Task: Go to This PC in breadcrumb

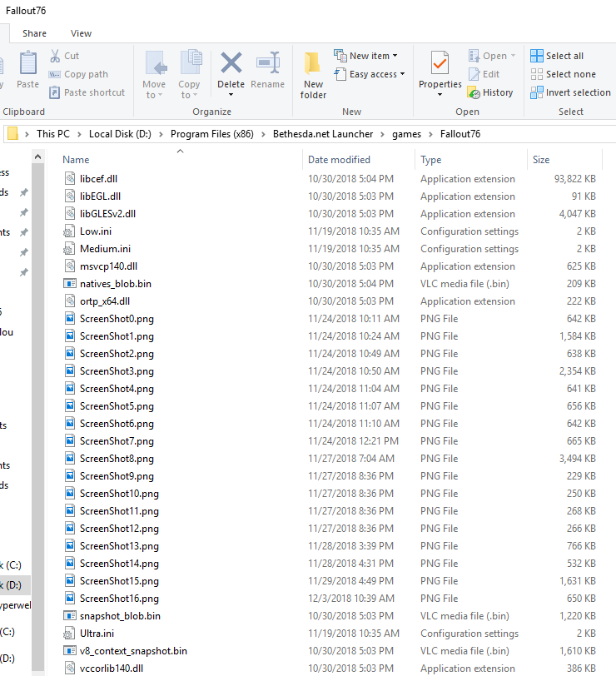Action: click(x=53, y=134)
